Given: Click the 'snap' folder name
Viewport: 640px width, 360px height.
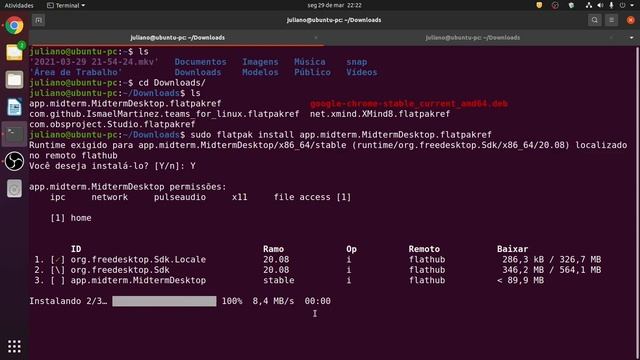Looking at the screenshot, I should point(357,62).
